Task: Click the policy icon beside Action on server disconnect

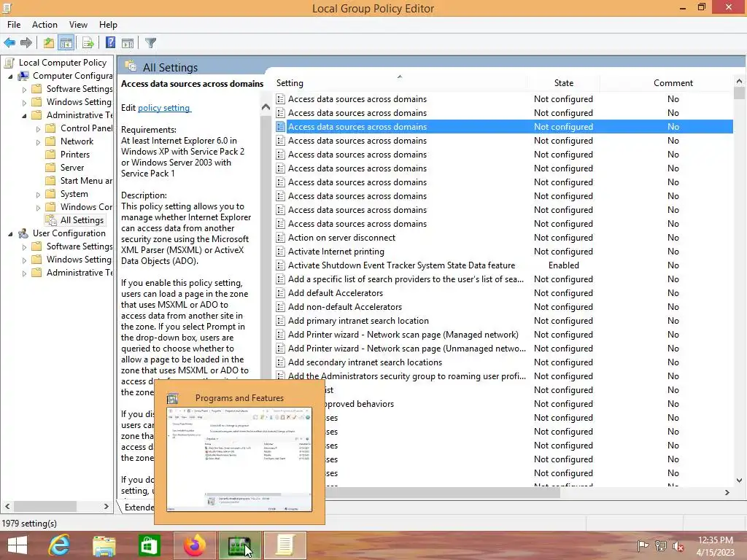Action: [x=281, y=238]
